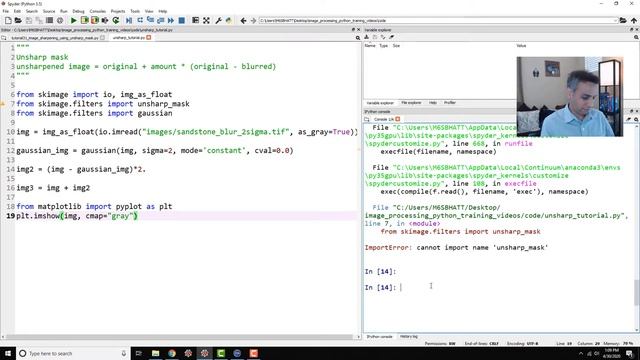Sort variables by Value column header
Viewport: 640px width, 360px height.
pos(521,46)
